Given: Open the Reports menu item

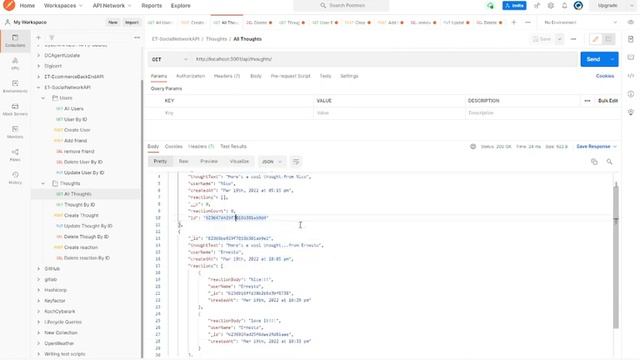Looking at the screenshot, I should coord(151,6).
